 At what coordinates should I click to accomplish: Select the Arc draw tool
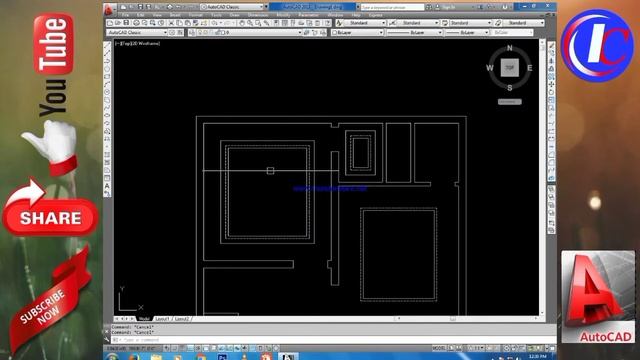tap(107, 84)
